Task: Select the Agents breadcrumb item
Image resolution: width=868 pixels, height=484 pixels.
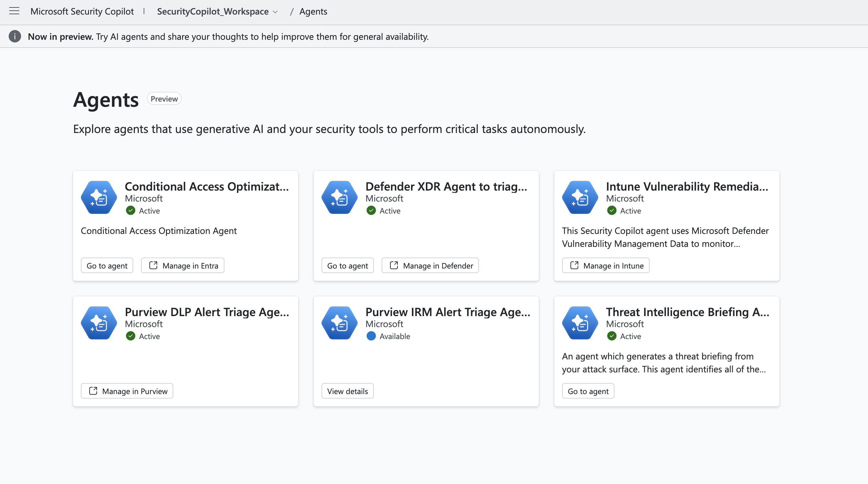Action: (x=313, y=11)
